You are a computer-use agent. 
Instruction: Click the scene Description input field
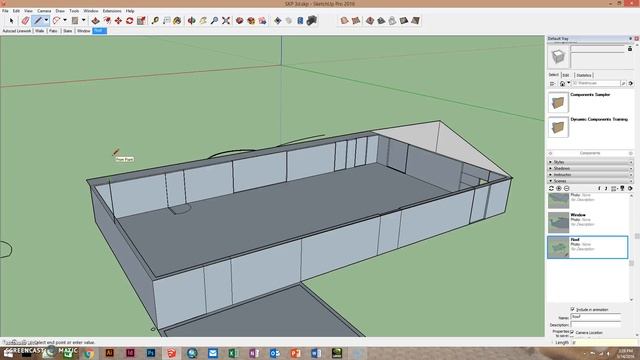pyautogui.click(x=595, y=324)
